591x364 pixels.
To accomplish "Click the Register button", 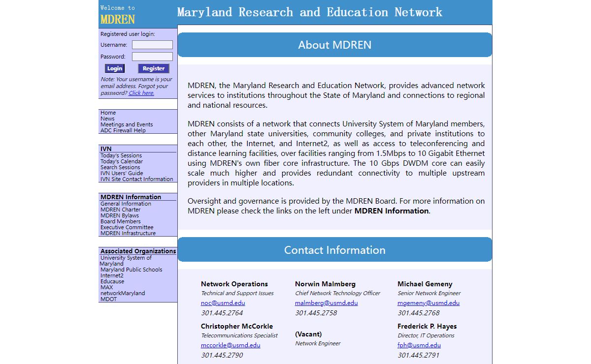I will (x=154, y=68).
